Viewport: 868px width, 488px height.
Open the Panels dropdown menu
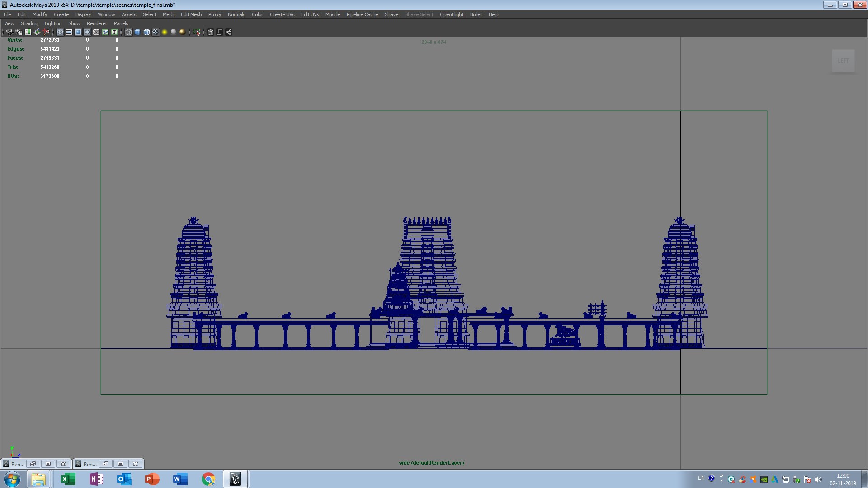point(121,23)
